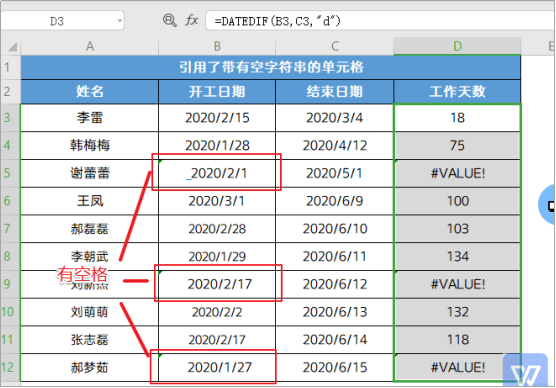
Task: Select column D header
Action: coord(457,46)
